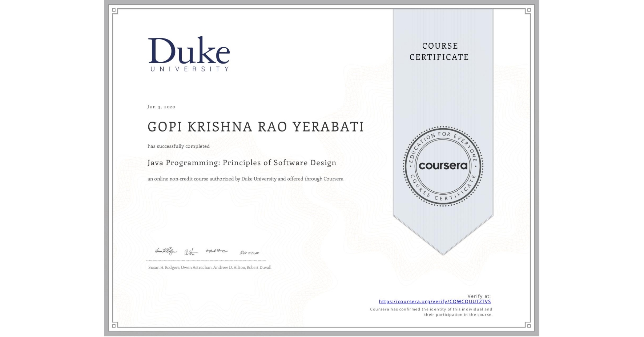Click the circular Education For Everyone badge
Viewport: 644px width, 337px height.
point(443,166)
